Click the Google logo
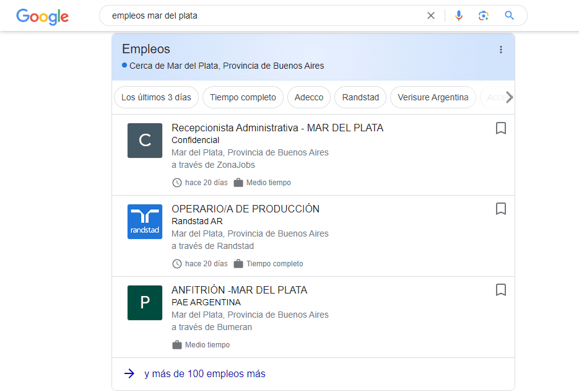The height and width of the screenshot is (392, 579). tap(43, 16)
